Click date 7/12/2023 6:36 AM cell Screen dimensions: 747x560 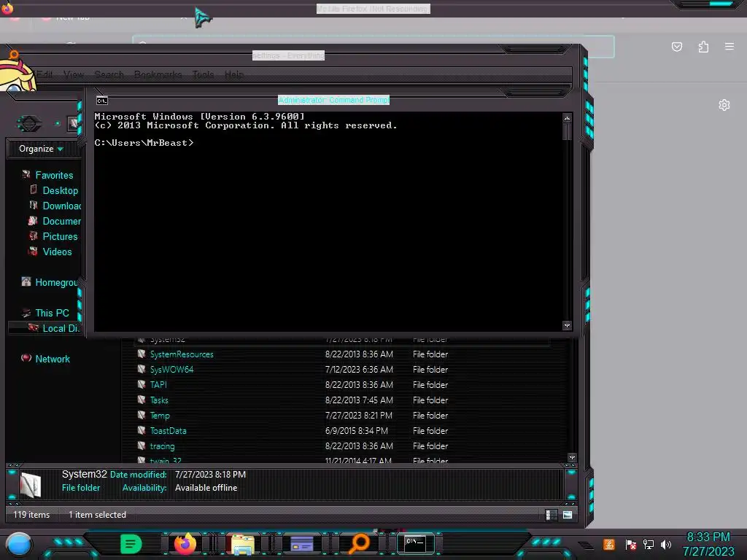[x=359, y=370]
